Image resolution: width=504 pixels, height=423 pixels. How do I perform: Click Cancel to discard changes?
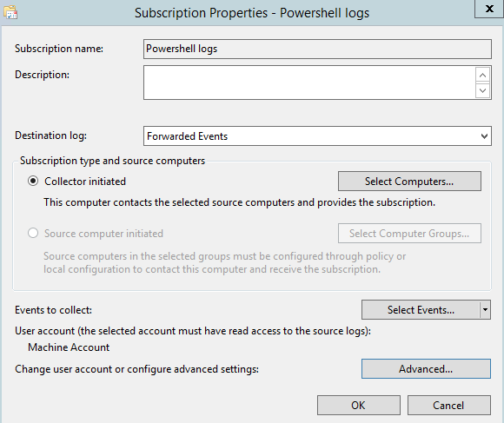click(449, 405)
